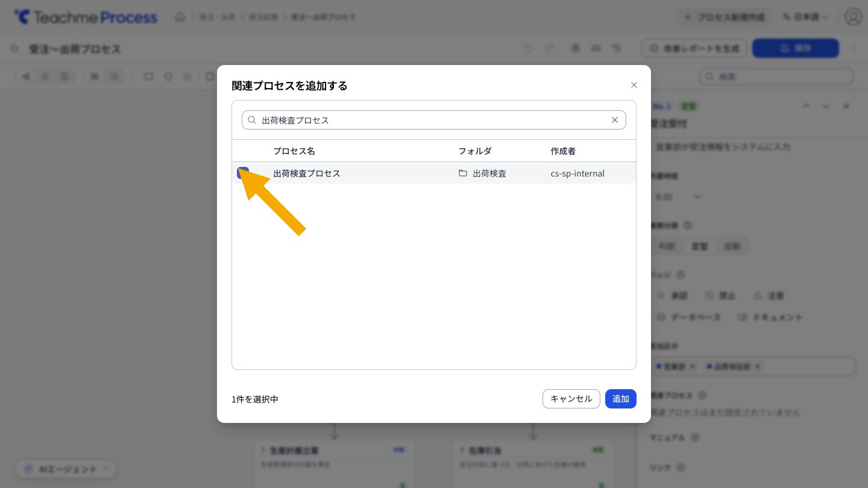Click the folder icon beside 出荷検査
868x488 pixels.
463,173
